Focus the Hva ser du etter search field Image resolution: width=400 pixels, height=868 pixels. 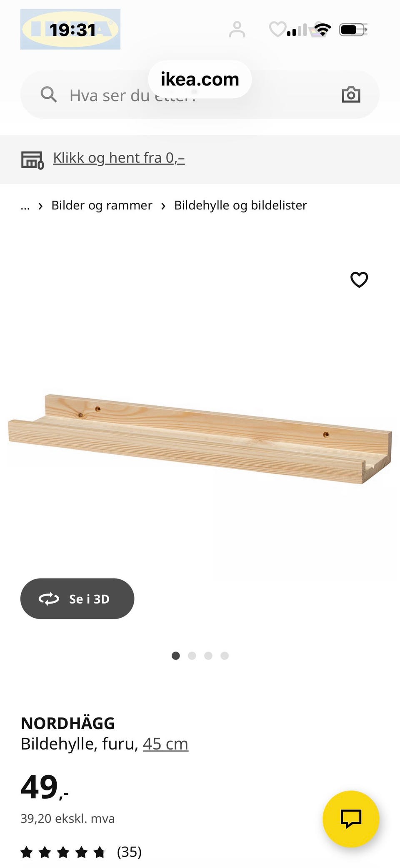coord(200,95)
